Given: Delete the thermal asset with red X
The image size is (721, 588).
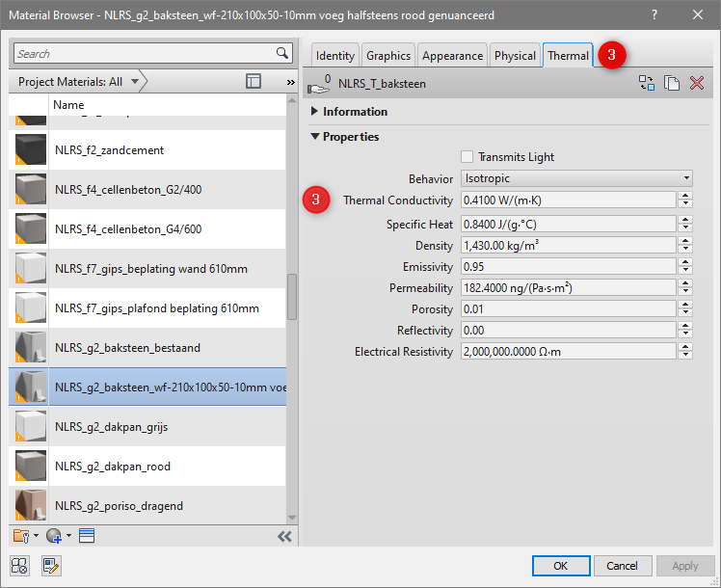Looking at the screenshot, I should 697,84.
